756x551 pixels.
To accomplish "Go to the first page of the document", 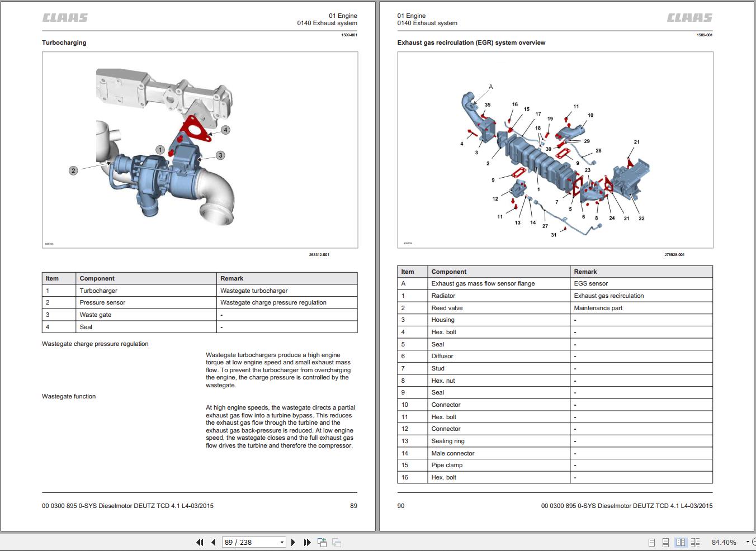I will pos(200,542).
